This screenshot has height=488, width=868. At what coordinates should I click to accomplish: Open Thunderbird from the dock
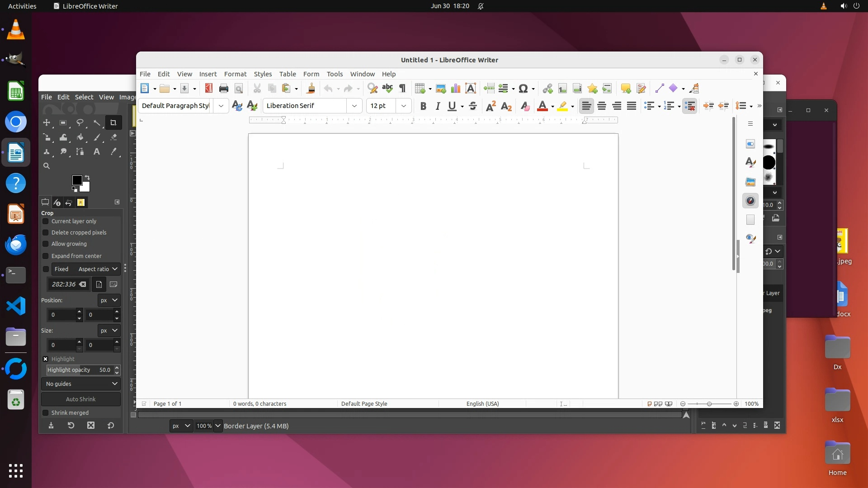click(16, 245)
